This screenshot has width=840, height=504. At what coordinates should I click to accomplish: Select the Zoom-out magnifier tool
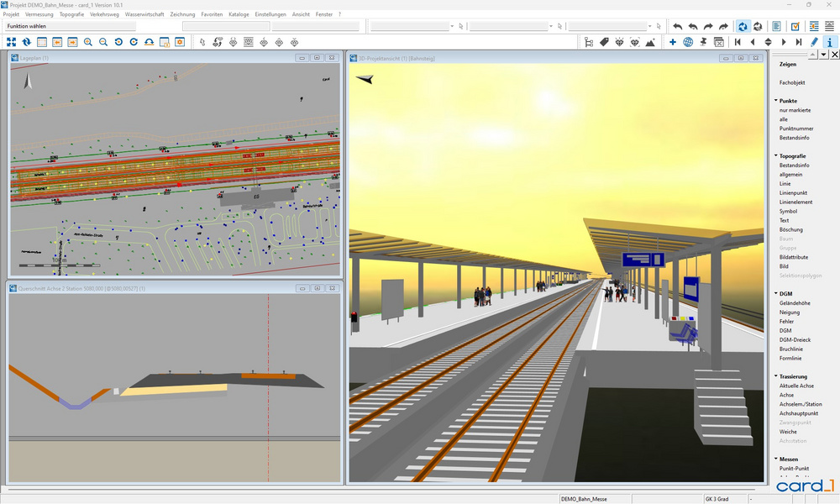(x=102, y=41)
